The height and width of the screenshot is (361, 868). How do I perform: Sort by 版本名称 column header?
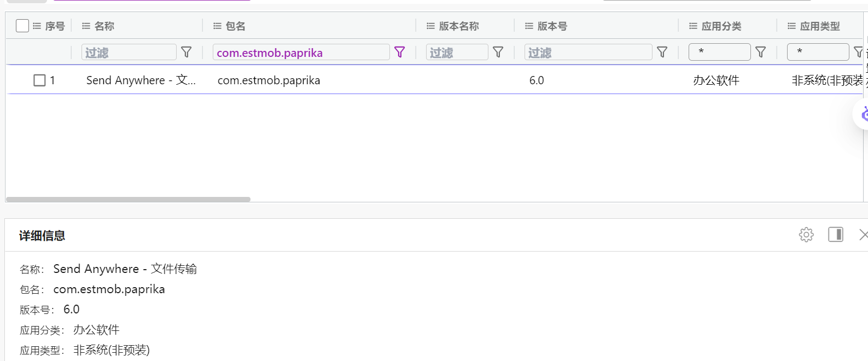pyautogui.click(x=459, y=26)
